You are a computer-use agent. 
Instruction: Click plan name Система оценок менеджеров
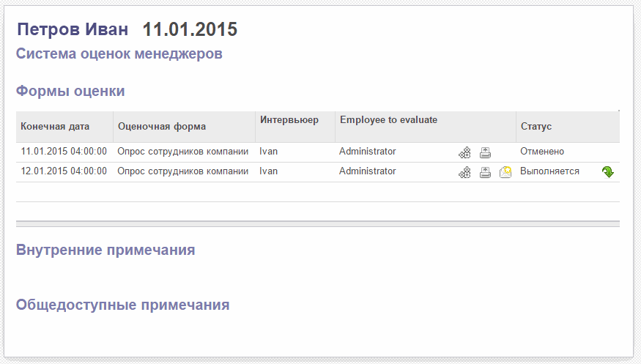pyautogui.click(x=119, y=53)
